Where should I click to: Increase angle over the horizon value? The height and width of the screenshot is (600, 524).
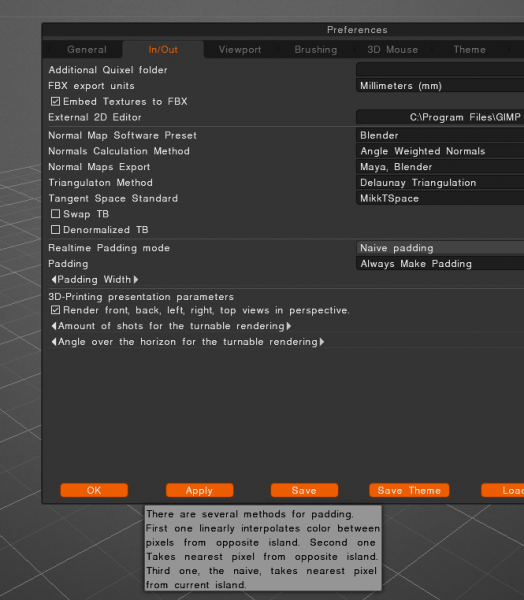322,342
